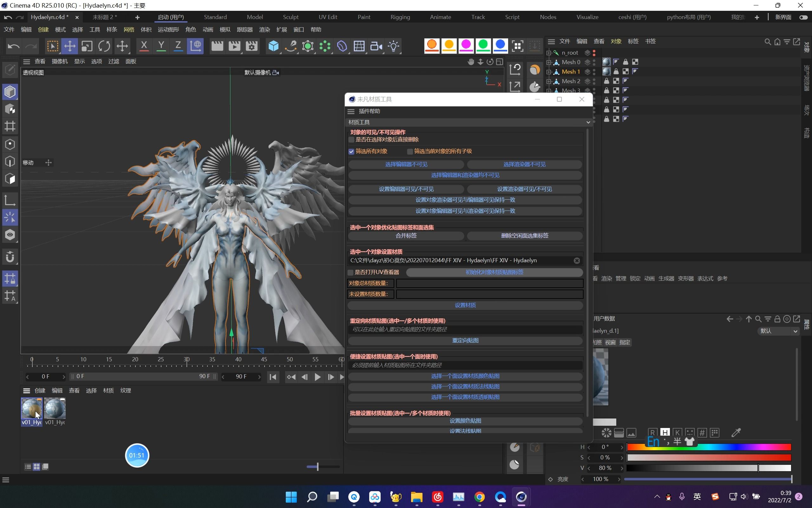
Task: Toggle X axis lock
Action: click(x=144, y=46)
